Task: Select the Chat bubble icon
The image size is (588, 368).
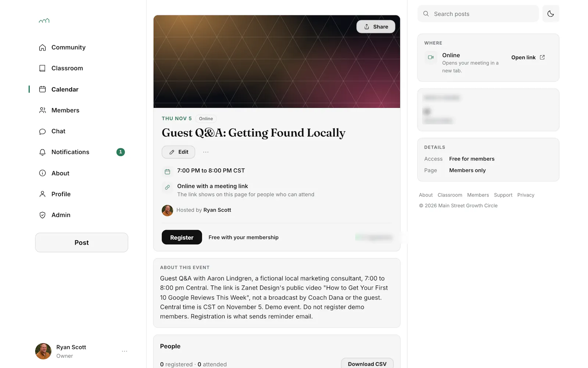Action: 43,131
